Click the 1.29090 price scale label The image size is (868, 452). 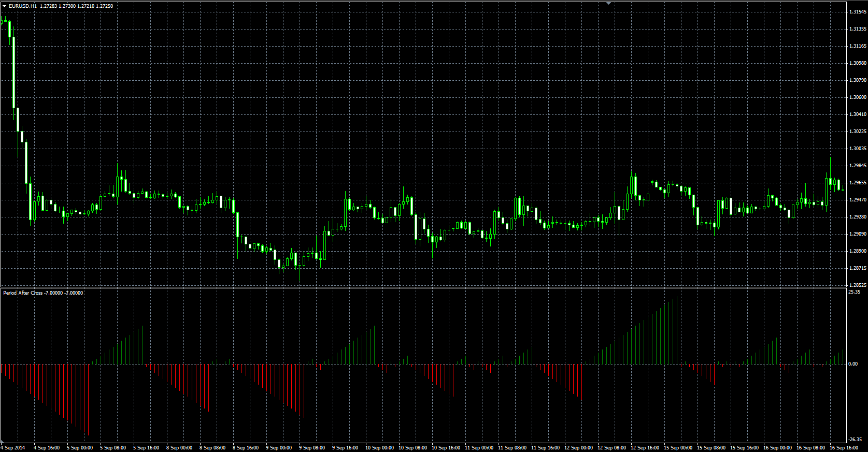pos(858,234)
